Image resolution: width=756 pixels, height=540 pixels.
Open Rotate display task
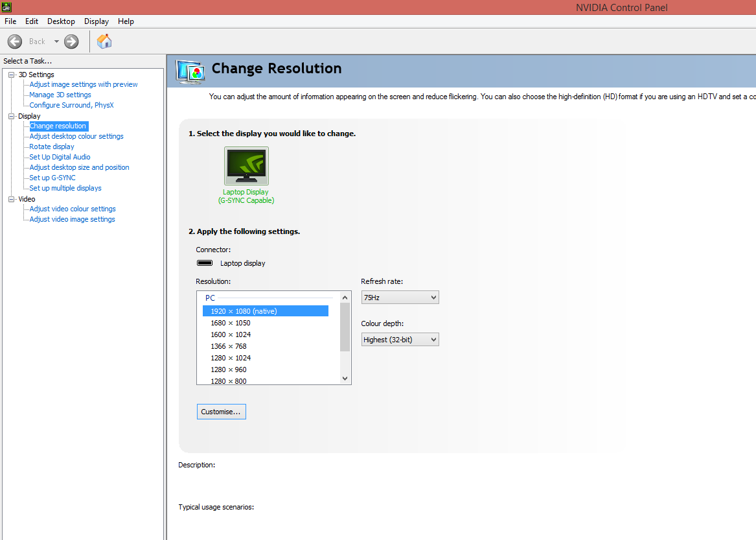click(52, 147)
